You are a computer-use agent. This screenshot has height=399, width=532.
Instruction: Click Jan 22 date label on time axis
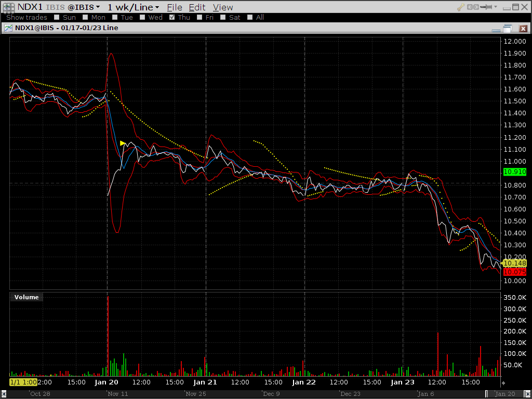(303, 382)
